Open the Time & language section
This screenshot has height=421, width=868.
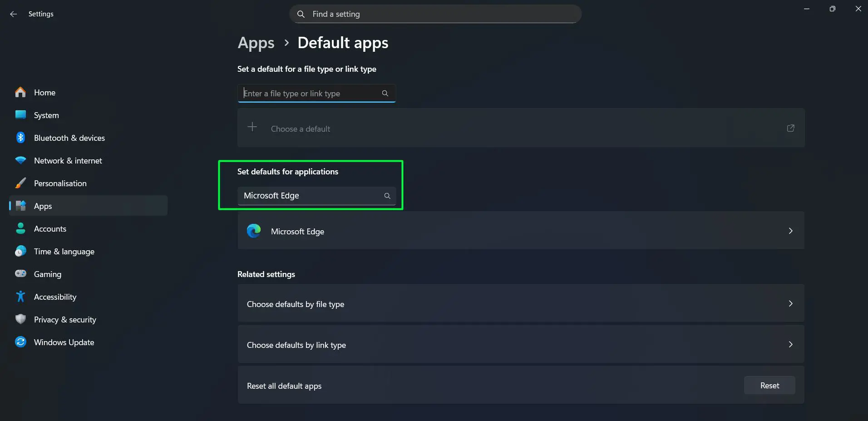pos(64,251)
